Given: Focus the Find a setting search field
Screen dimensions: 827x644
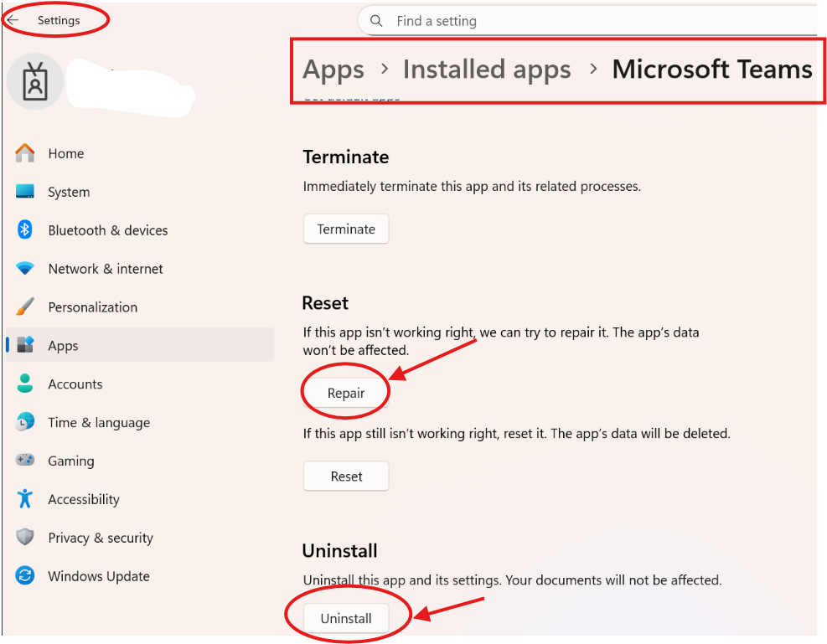Looking at the screenshot, I should [587, 21].
